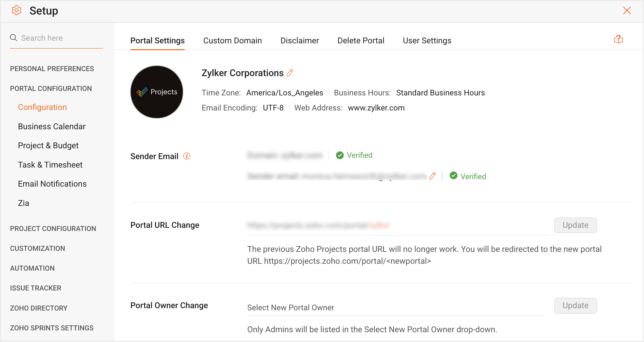
Task: Click the Zylker Corporations heading
Action: (x=243, y=73)
